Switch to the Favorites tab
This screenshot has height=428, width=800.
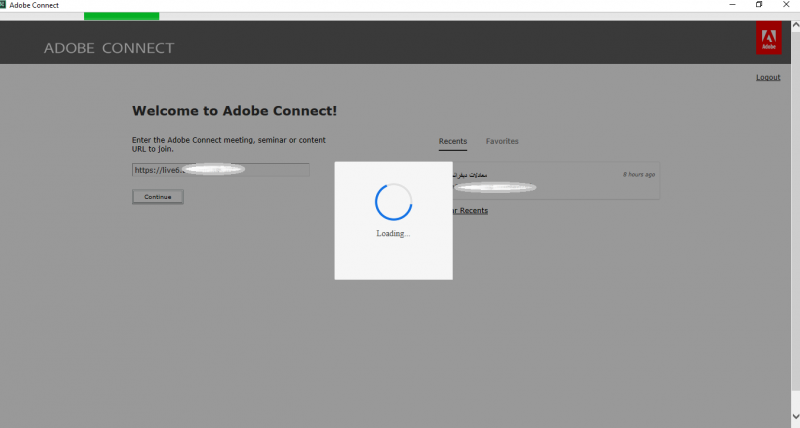pyautogui.click(x=502, y=141)
